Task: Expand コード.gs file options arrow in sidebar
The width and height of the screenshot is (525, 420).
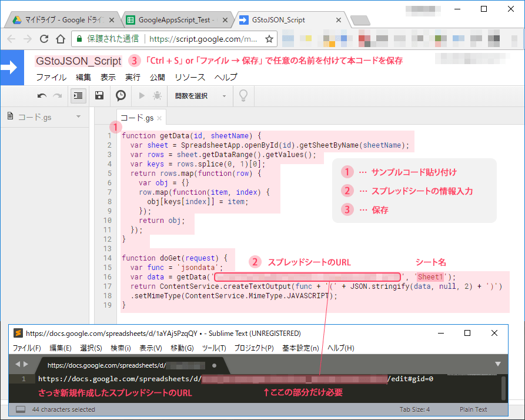Action: point(78,116)
